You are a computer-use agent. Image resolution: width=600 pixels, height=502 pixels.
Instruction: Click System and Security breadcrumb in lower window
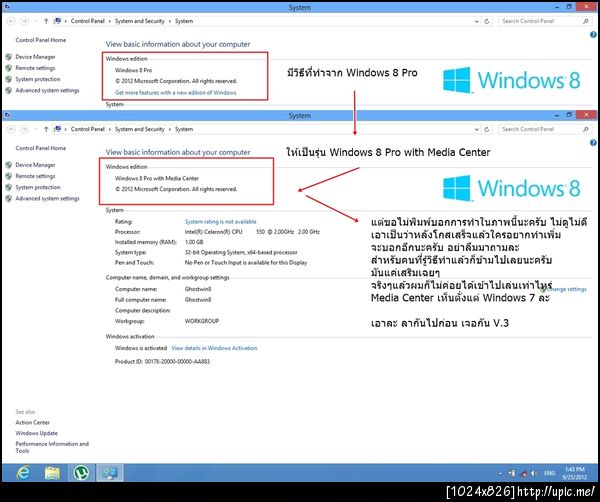tap(140, 129)
